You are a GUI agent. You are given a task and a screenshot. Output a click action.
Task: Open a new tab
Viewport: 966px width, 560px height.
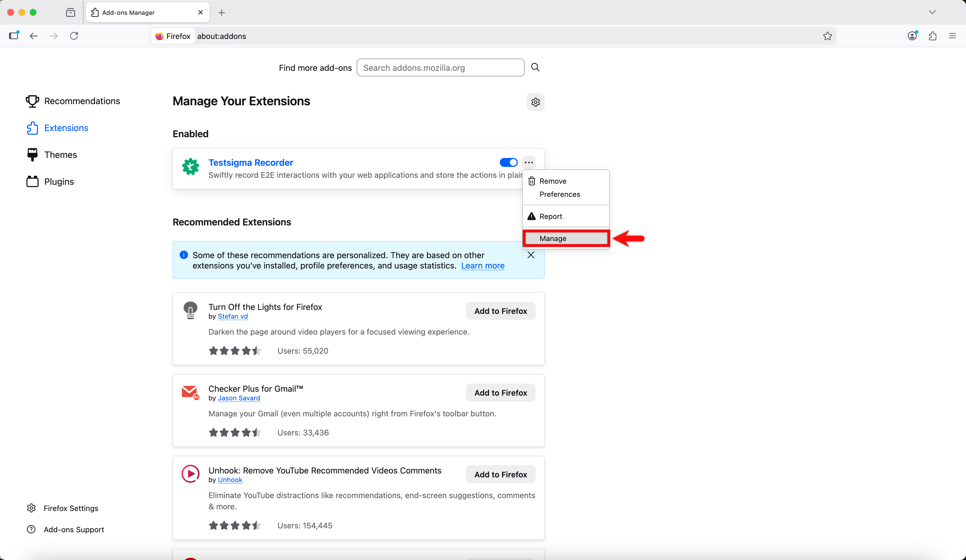(222, 13)
